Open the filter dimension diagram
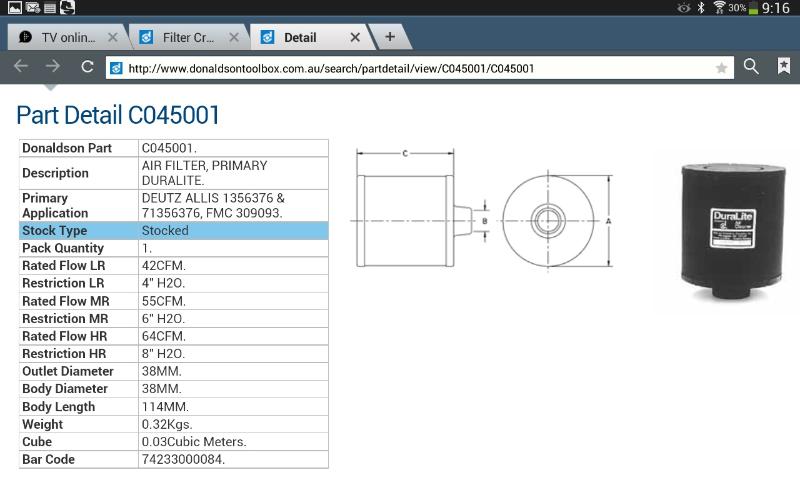 click(484, 208)
